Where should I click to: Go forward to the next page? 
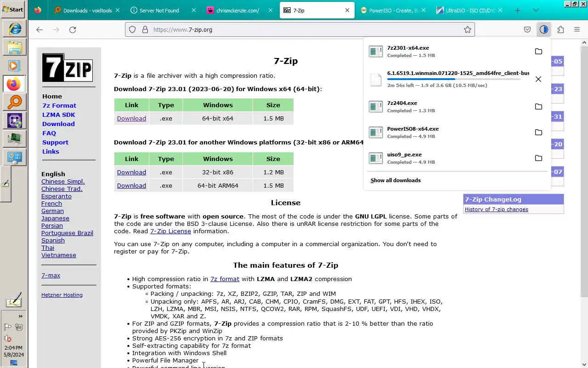click(56, 29)
